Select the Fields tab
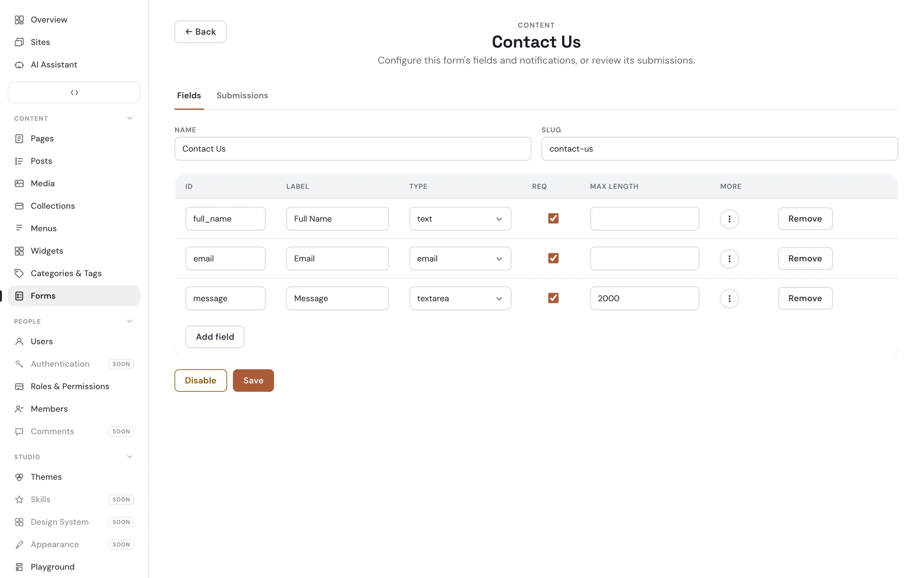This screenshot has height=578, width=924. 189,96
